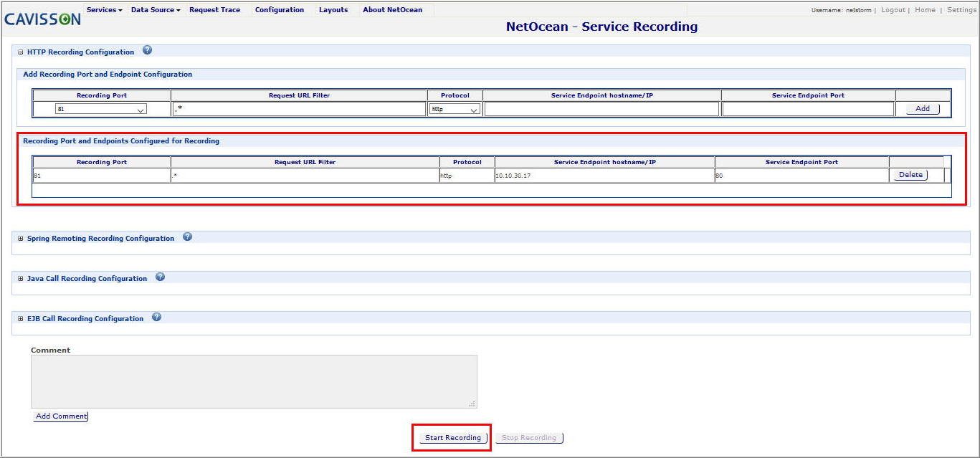Open the Recording Port dropdown
Screen dimensions: 980x458
click(x=101, y=109)
